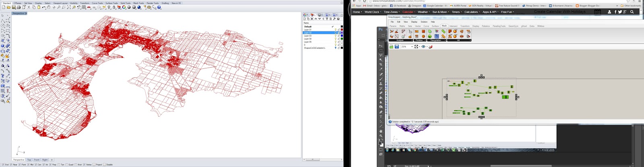The width and height of the screenshot is (644, 167).
Task: Open the Mesh Tools tab in Rhino
Action: pyautogui.click(x=138, y=3)
